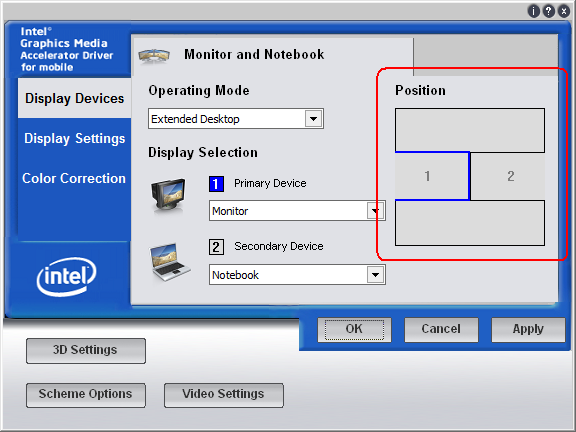Expand the Primary Device dropdown arrow

pos(375,211)
